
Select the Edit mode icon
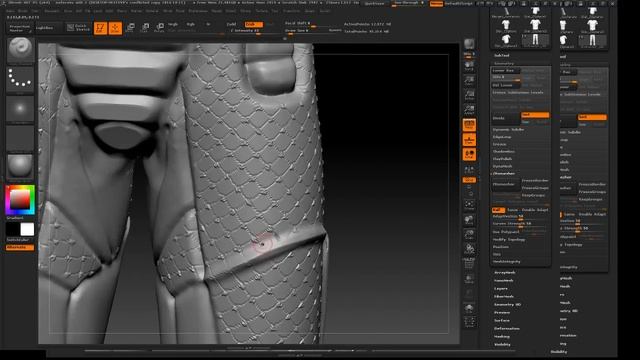[100, 28]
